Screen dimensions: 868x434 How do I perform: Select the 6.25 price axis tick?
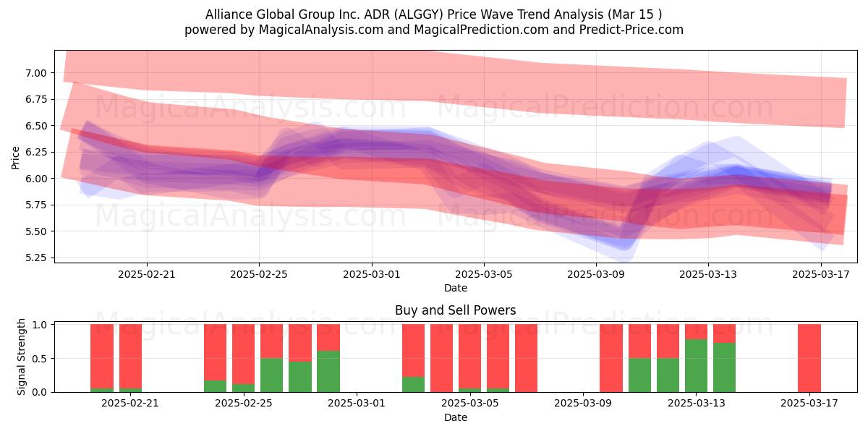click(36, 152)
